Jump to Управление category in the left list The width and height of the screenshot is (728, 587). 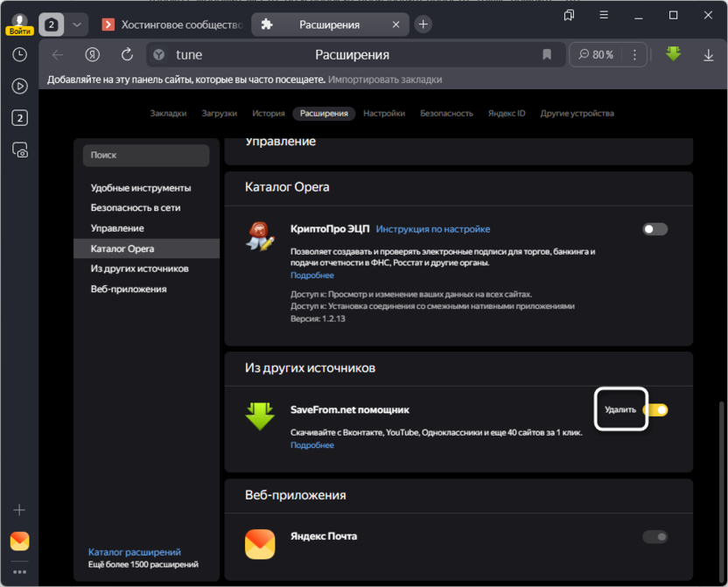(117, 228)
